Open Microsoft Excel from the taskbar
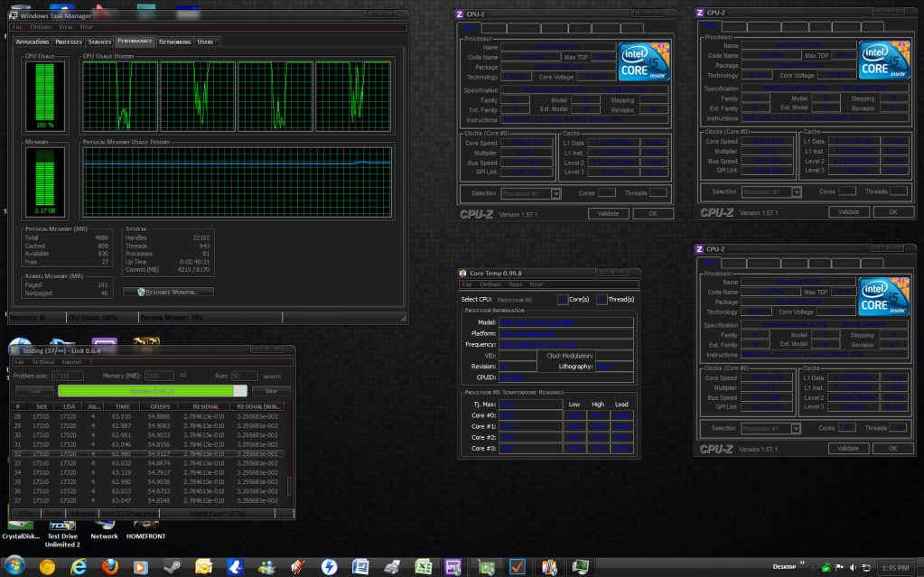Screen dimensions: 924x577 [423, 567]
